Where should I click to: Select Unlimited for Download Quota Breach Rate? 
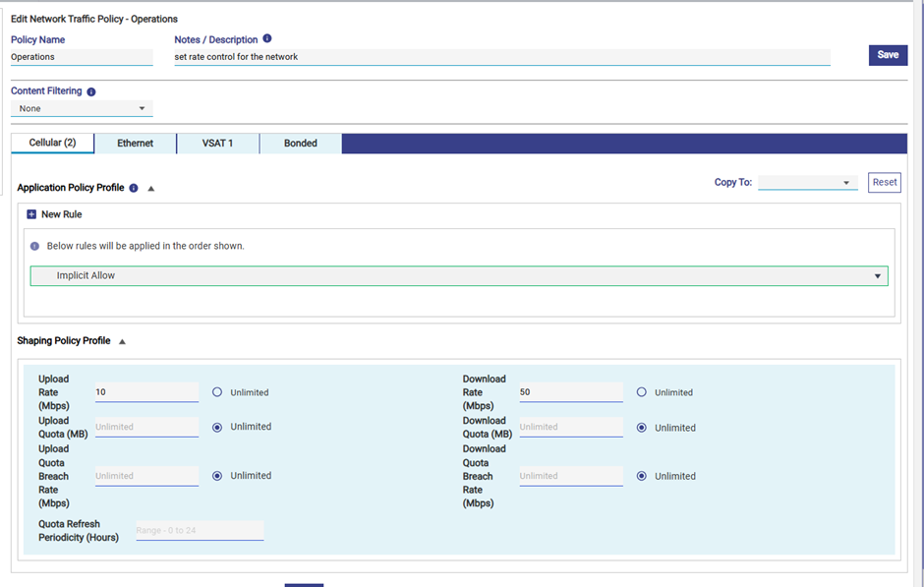(x=642, y=476)
